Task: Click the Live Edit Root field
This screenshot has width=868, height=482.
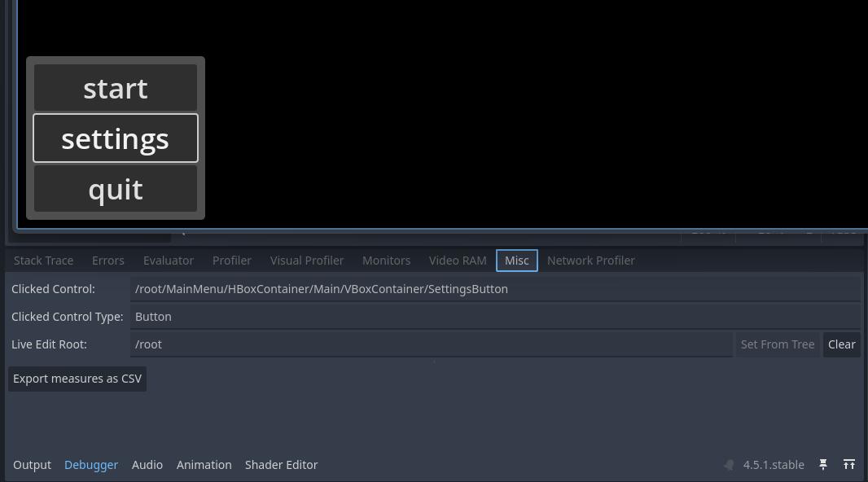Action: pyautogui.click(x=432, y=344)
